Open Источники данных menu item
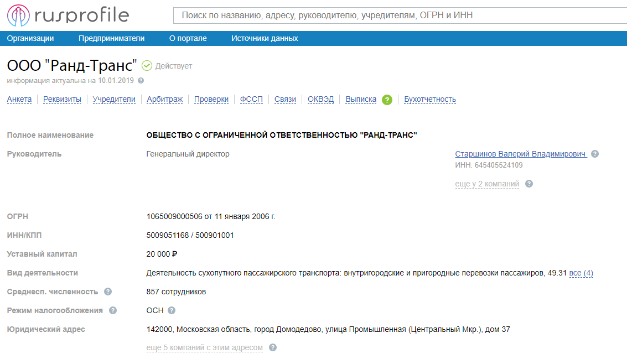The width and height of the screenshot is (627, 364). pyautogui.click(x=265, y=38)
